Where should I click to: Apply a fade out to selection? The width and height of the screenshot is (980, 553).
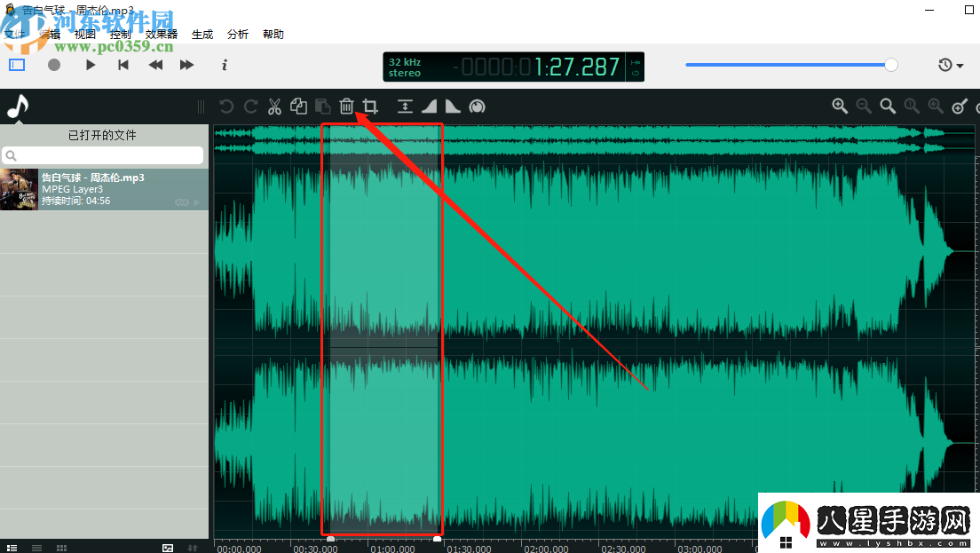pos(453,106)
